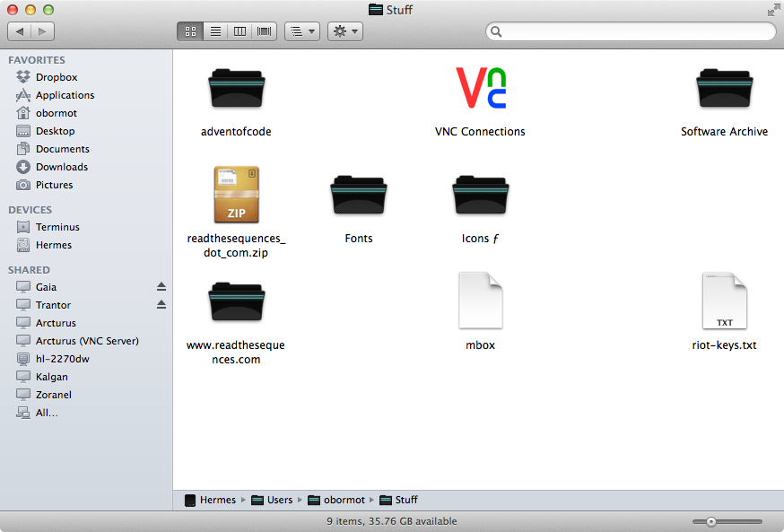The image size is (784, 532).
Task: Click Hermes in the path bar
Action: pos(210,500)
